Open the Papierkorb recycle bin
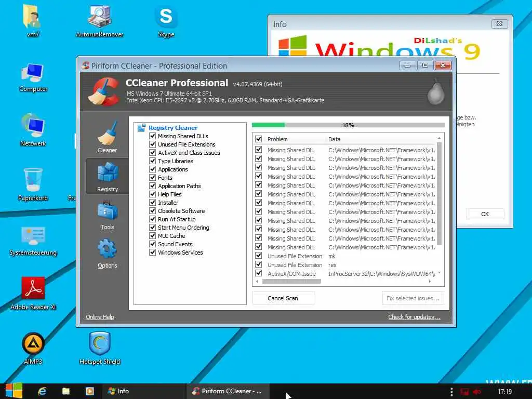Screen dimensions: 532x399 tap(33, 184)
